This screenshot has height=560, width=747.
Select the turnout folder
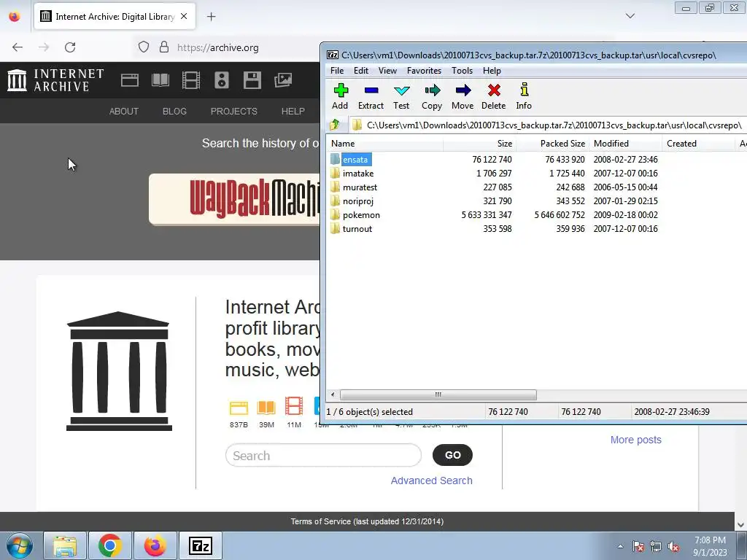(x=357, y=228)
